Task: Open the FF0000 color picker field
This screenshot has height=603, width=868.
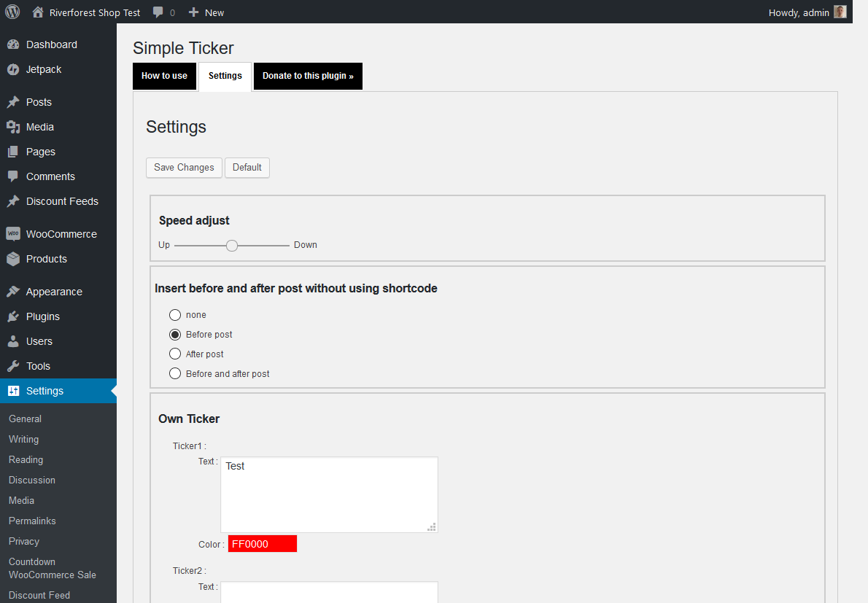Action: pos(263,544)
